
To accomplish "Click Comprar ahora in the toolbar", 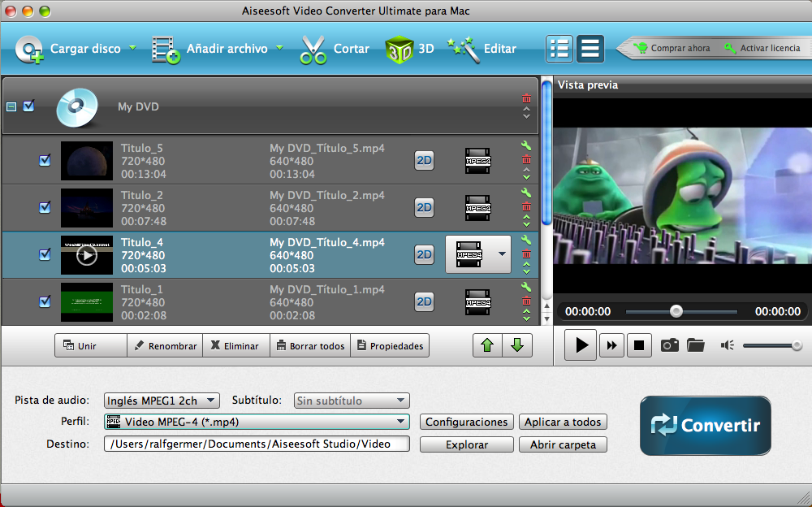I will point(672,48).
